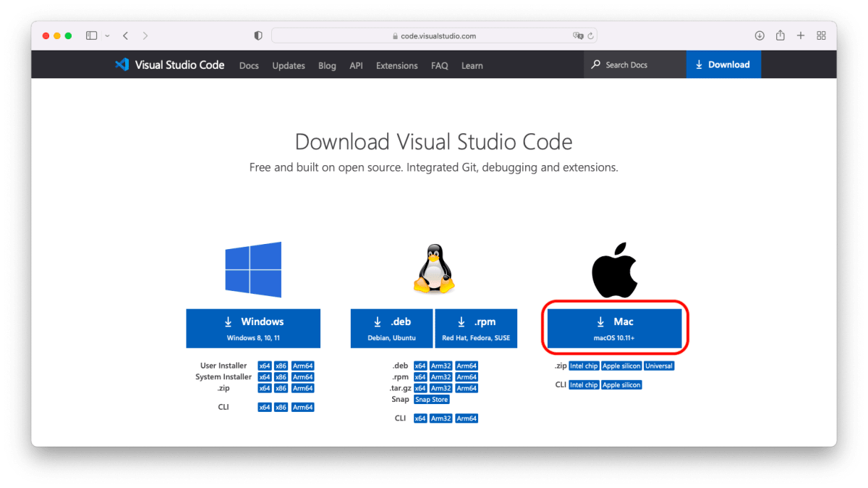868x488 pixels.
Task: Go back with the Safari back arrow
Action: (126, 35)
